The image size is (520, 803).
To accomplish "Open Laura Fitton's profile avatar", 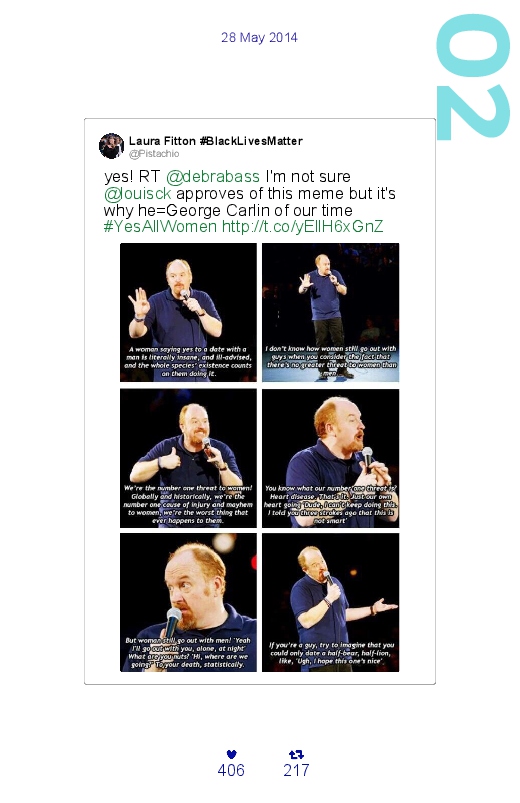I will click(x=111, y=146).
